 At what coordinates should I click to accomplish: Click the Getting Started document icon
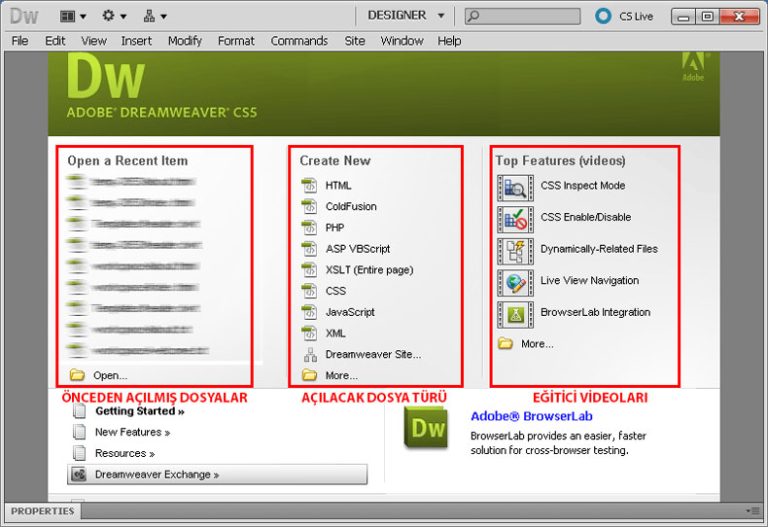pyautogui.click(x=79, y=411)
